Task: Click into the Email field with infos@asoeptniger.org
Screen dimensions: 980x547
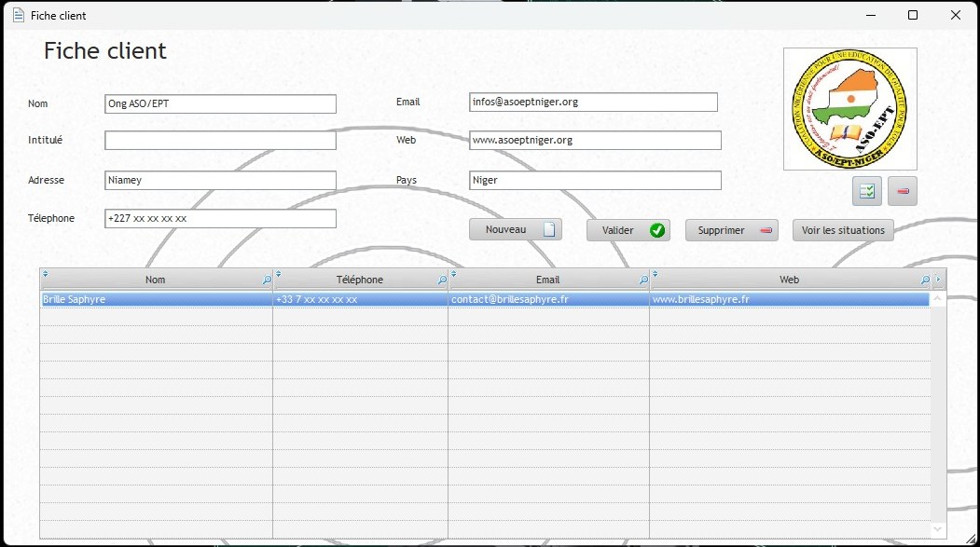Action: click(x=593, y=103)
